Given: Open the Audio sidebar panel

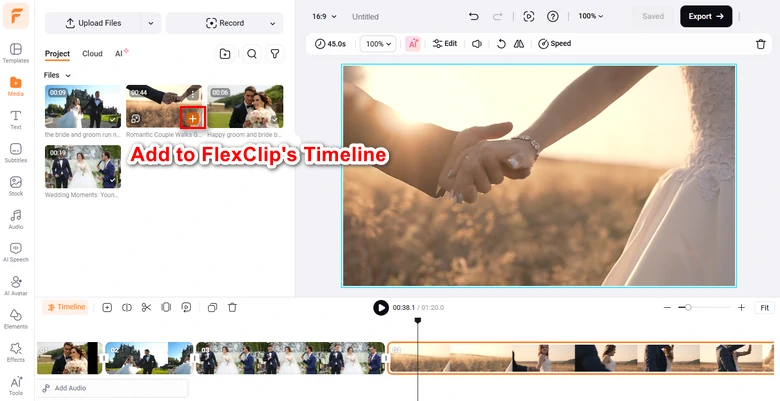Looking at the screenshot, I should [16, 219].
